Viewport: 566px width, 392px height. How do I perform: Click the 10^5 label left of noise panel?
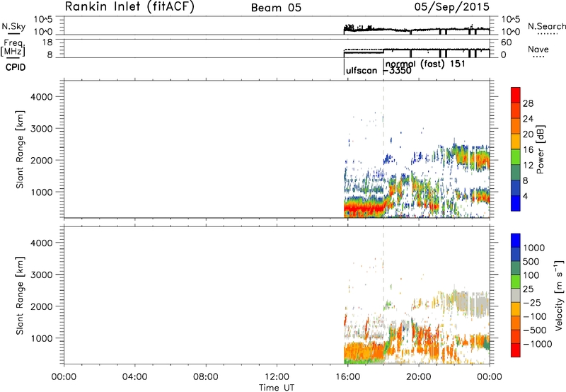click(x=43, y=20)
